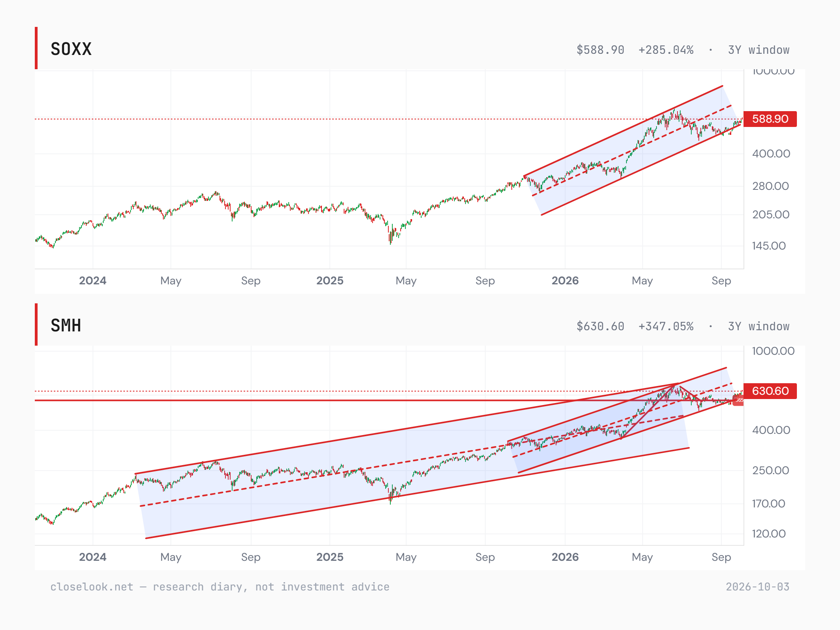Click the 3Y window label in SOXX header

[759, 50]
